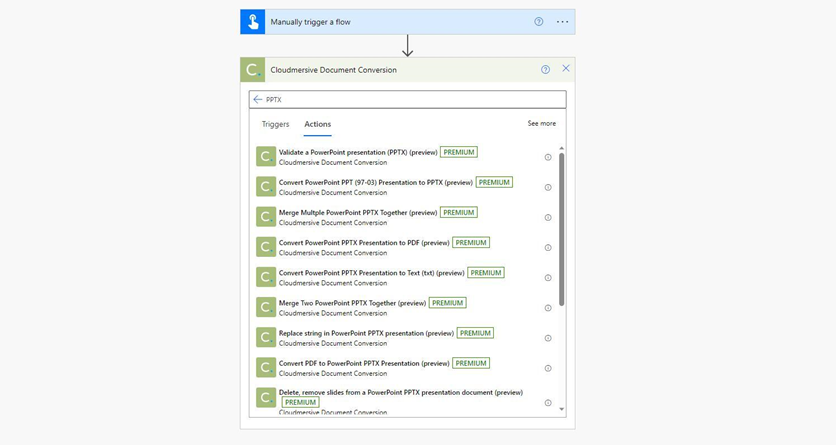Click icon for Merge Two PowerPoint PPTX

tap(265, 307)
